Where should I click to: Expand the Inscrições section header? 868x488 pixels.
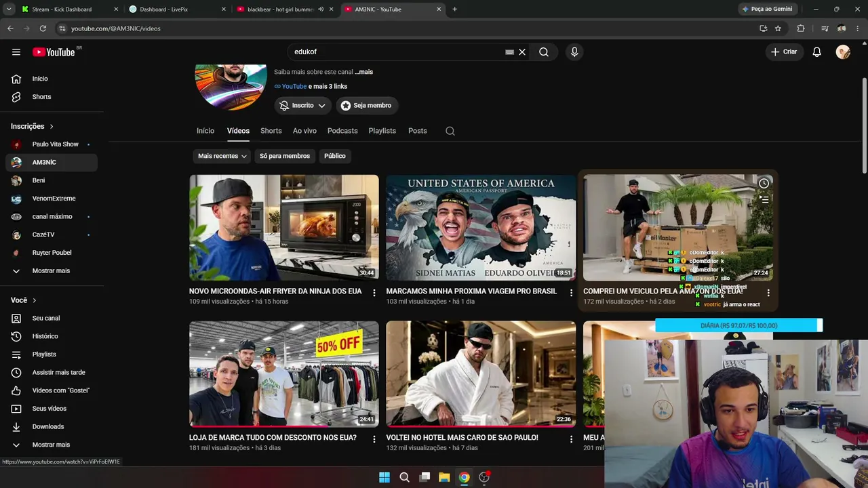(32, 126)
